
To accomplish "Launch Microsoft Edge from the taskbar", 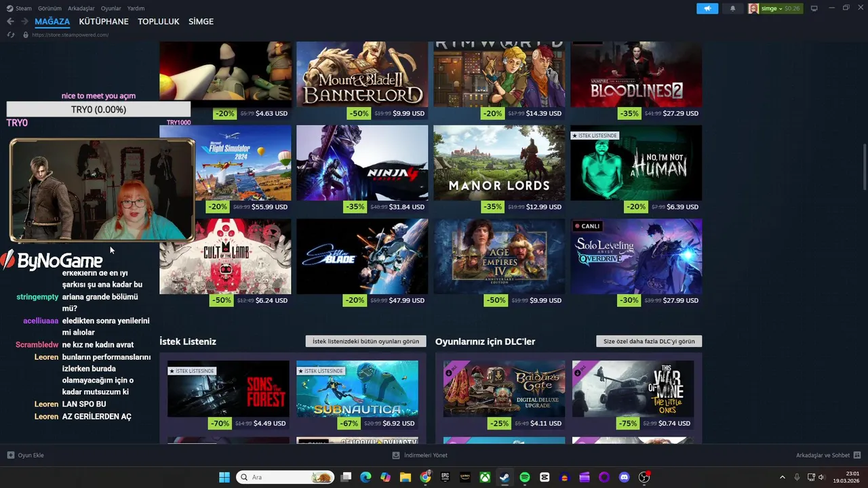I will coord(366,477).
